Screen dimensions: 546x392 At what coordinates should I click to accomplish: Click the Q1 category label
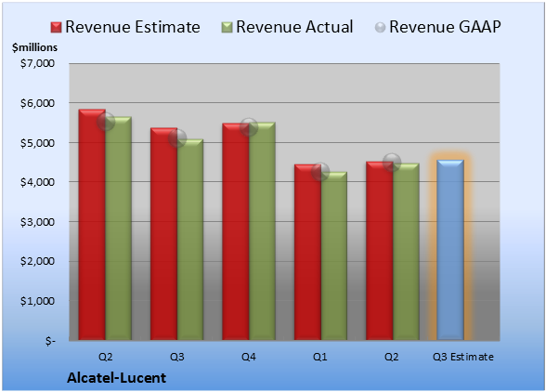(320, 357)
